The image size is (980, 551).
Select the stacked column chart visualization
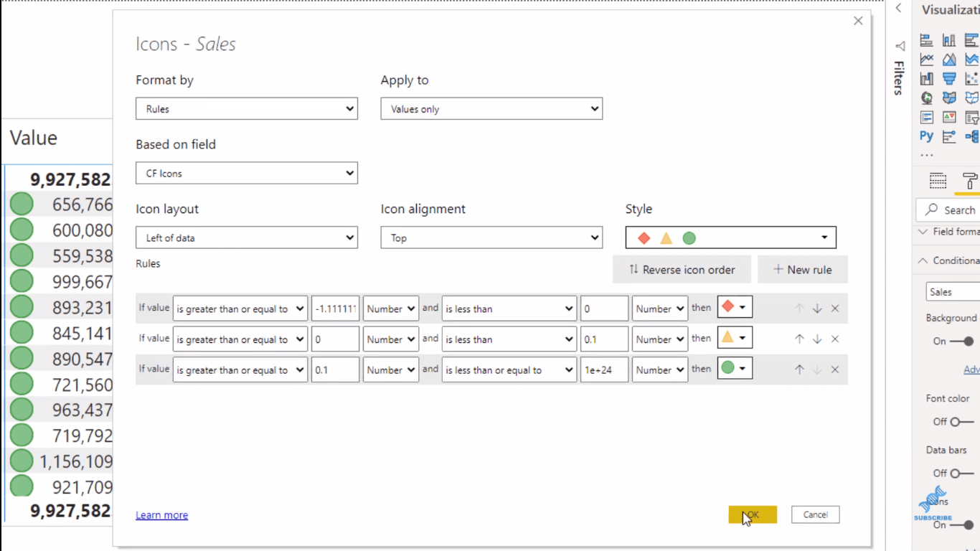click(949, 40)
